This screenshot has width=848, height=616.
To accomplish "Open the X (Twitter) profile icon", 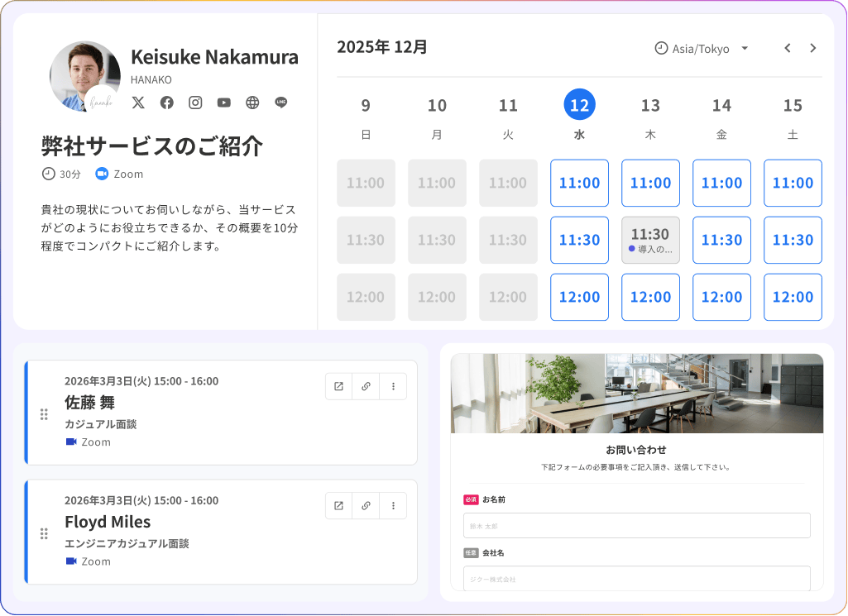I will point(137,103).
